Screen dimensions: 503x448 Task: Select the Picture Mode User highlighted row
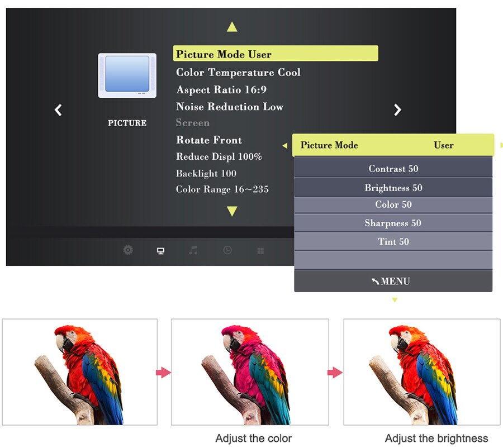(x=276, y=53)
